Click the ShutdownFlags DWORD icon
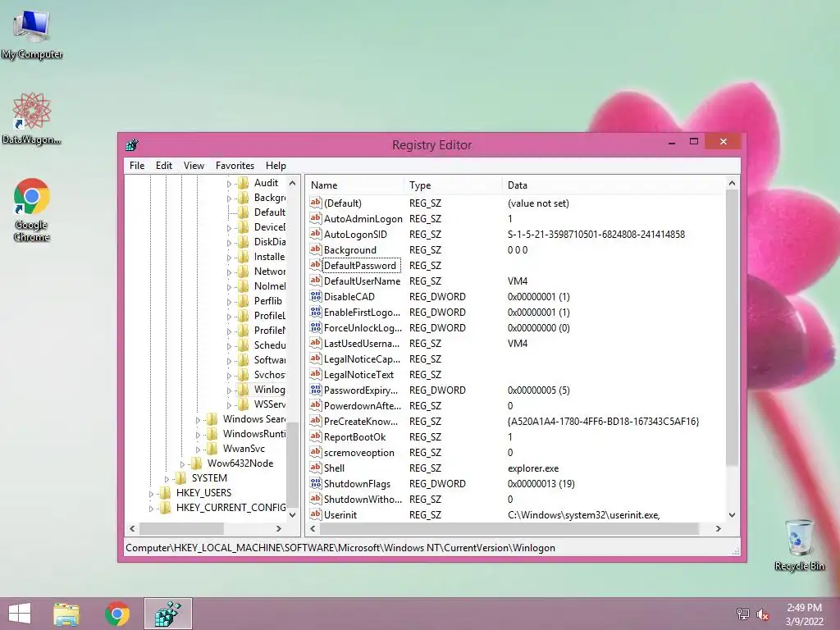 pyautogui.click(x=316, y=483)
